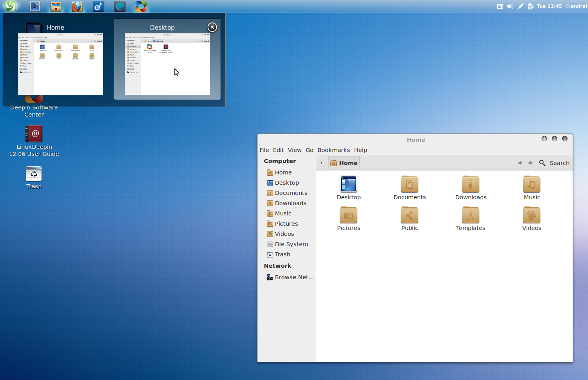Click the battery status icon

click(530, 6)
